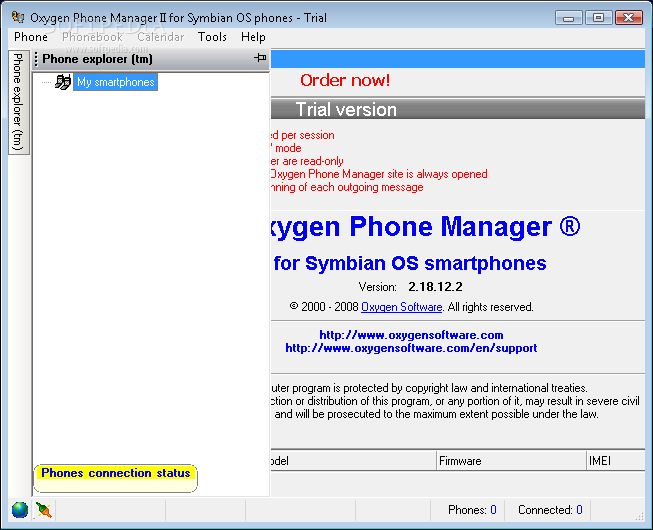653x530 pixels.
Task: Click the globe icon in status bar
Action: click(20, 510)
